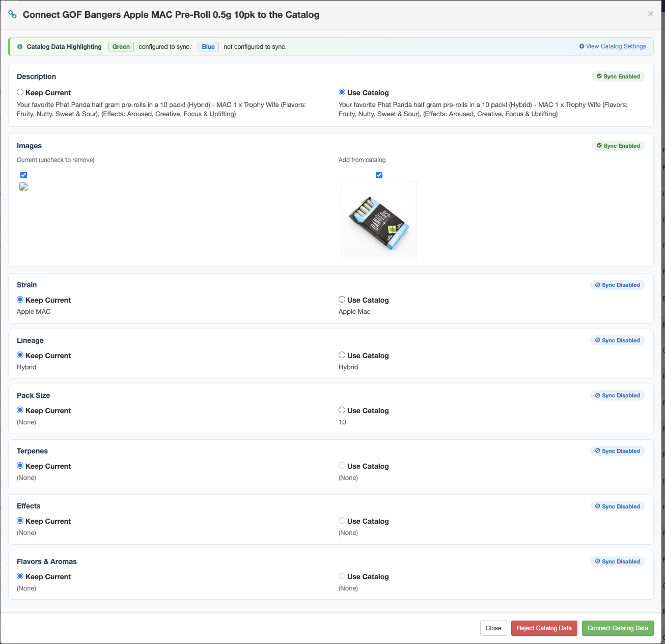
Task: Click Connect Catalog Data button
Action: (618, 628)
